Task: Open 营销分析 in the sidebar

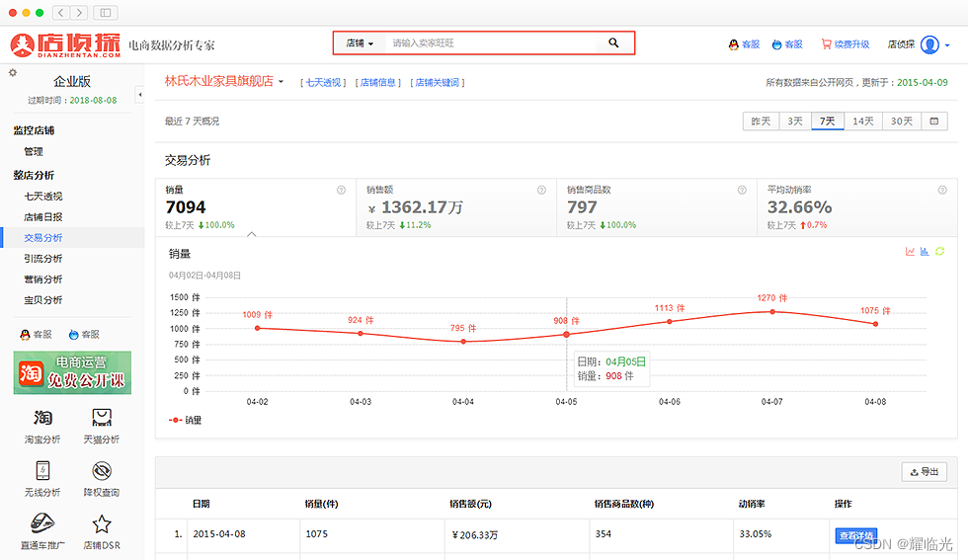Action: point(43,280)
